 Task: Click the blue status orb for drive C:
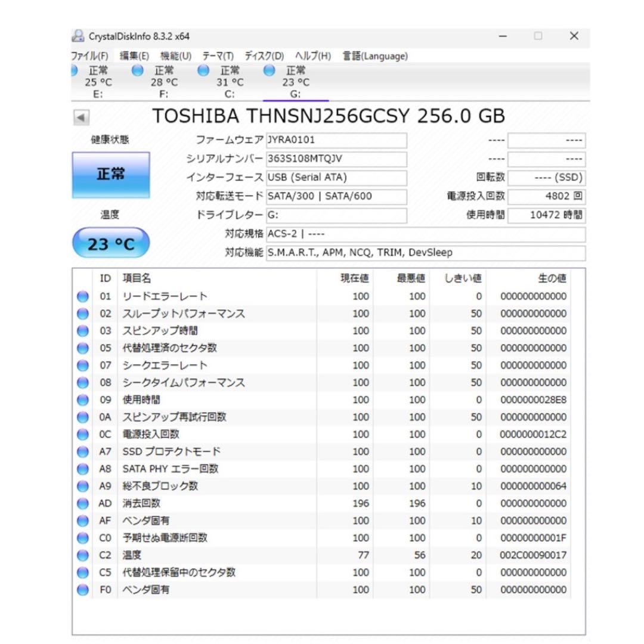tap(203, 70)
